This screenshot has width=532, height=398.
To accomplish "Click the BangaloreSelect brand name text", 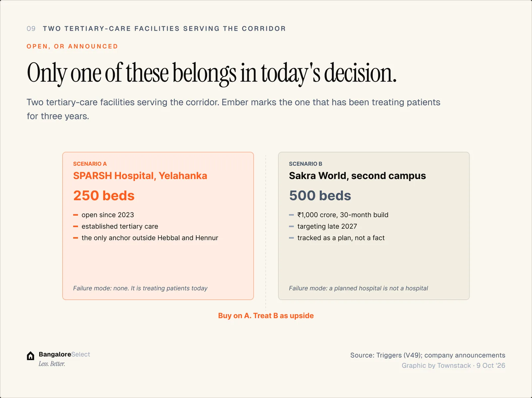I will tap(64, 354).
